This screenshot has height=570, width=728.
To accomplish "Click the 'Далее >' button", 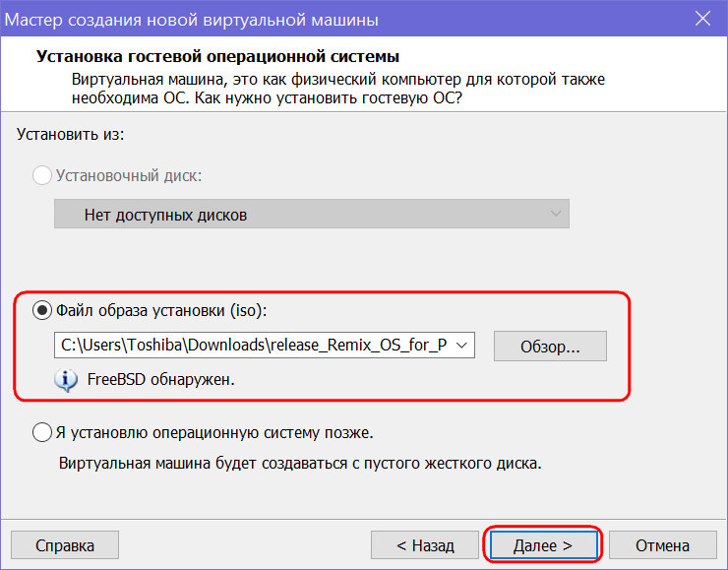I will click(543, 545).
